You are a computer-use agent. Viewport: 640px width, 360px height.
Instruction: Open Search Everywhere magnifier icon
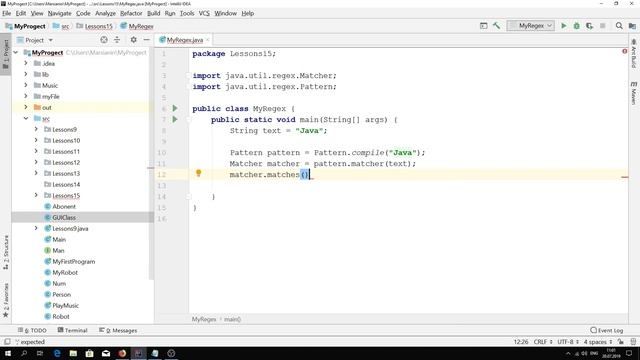point(619,26)
